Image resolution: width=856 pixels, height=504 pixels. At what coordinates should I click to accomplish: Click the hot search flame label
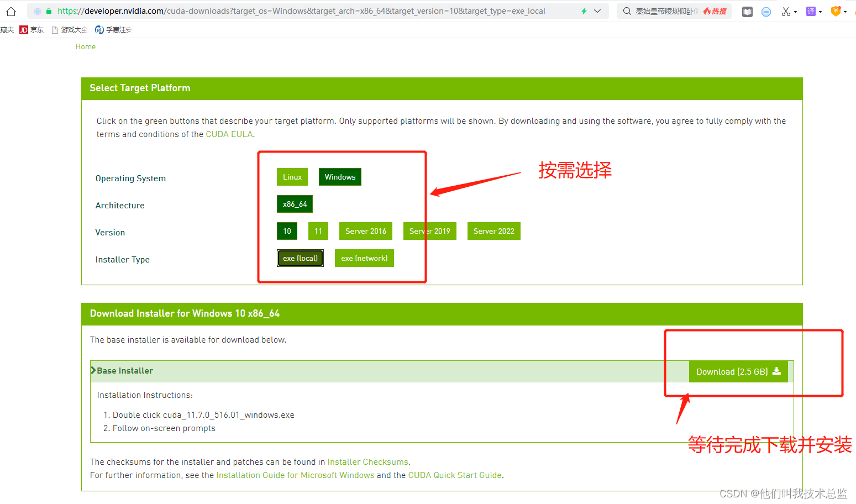pyautogui.click(x=715, y=11)
